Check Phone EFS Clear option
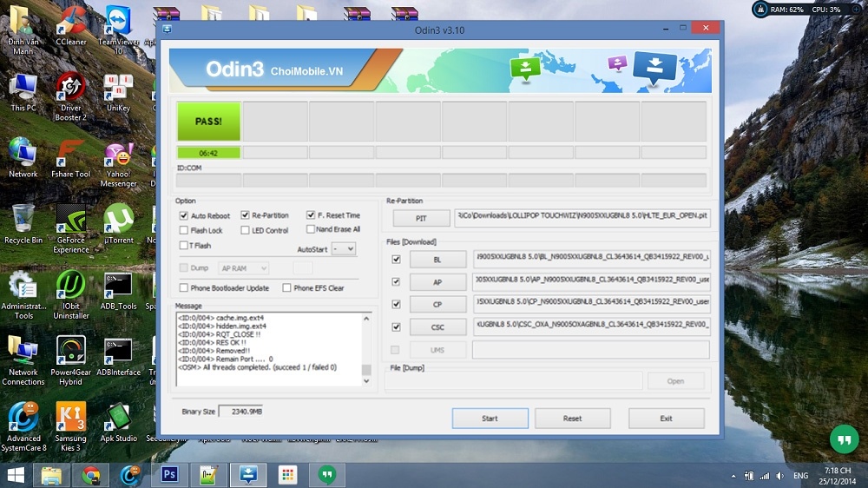 pos(286,287)
